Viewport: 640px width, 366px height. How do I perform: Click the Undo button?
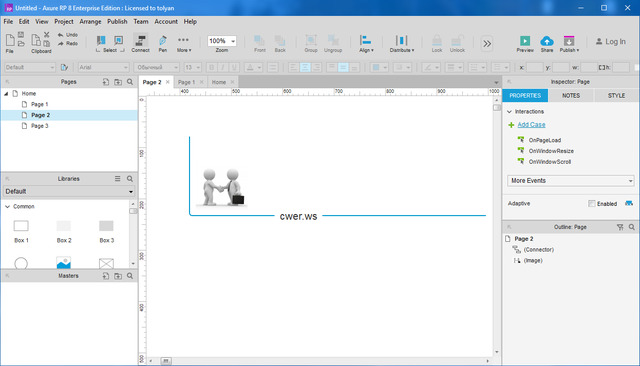click(x=68, y=35)
